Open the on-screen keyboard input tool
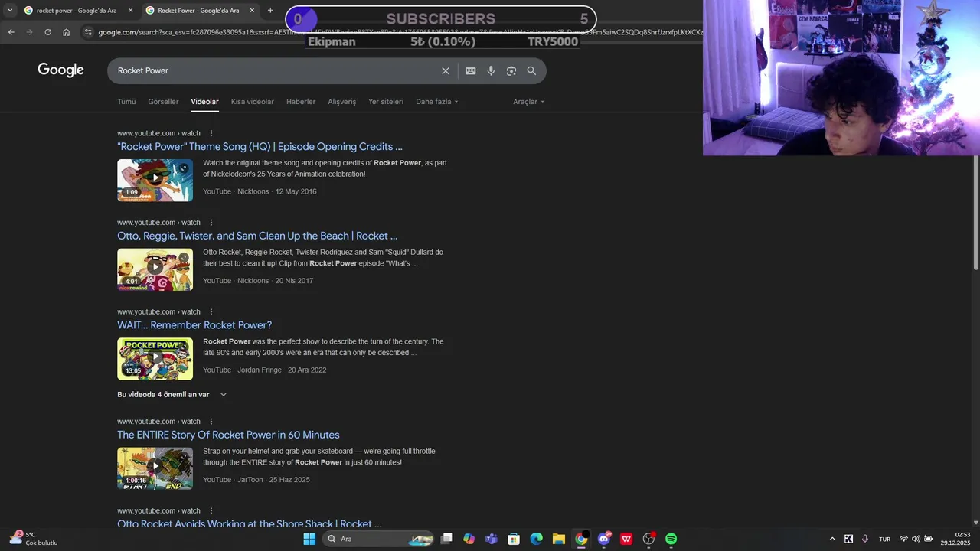The height and width of the screenshot is (551, 980). coord(471,70)
